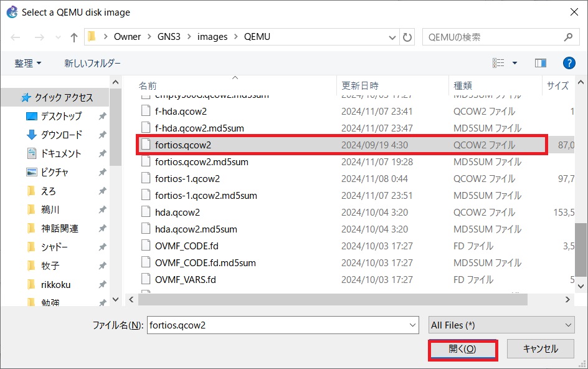The height and width of the screenshot is (369, 588).
Task: Create a folder with 新しいフォルダー
Action: (92, 63)
